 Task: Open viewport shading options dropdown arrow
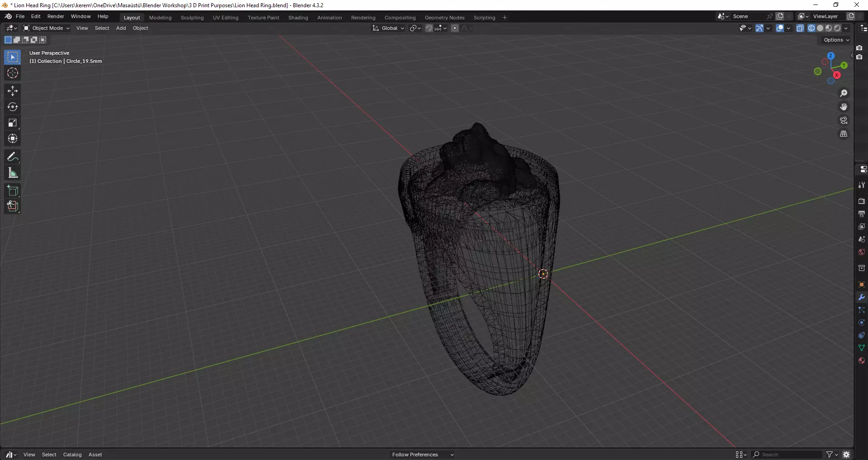pos(846,28)
